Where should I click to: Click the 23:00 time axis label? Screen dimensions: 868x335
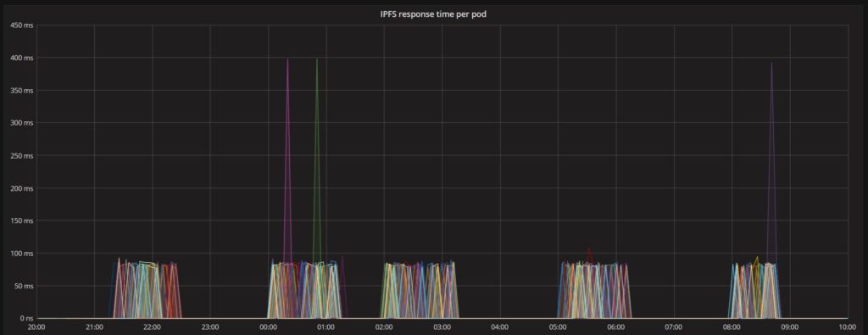[210, 327]
